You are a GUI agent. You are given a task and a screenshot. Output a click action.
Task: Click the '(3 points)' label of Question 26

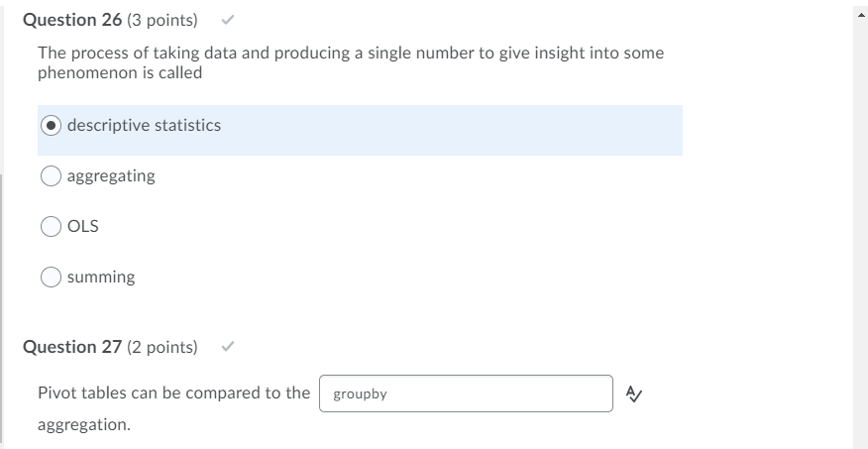(163, 20)
